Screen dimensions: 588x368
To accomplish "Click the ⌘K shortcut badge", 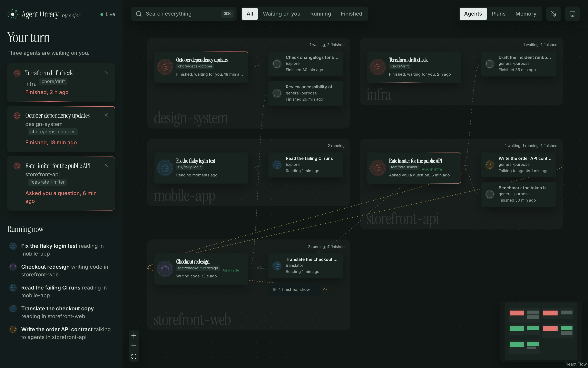I will click(x=227, y=14).
